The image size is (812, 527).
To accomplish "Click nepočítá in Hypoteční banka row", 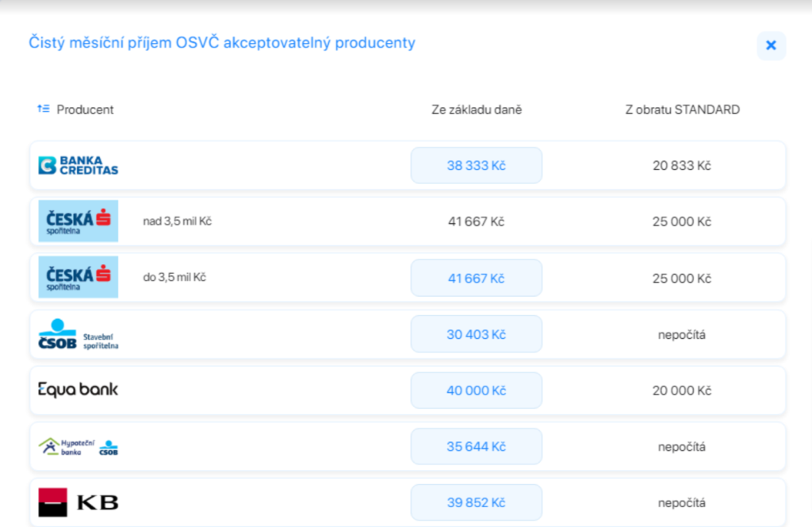I will pyautogui.click(x=681, y=447).
